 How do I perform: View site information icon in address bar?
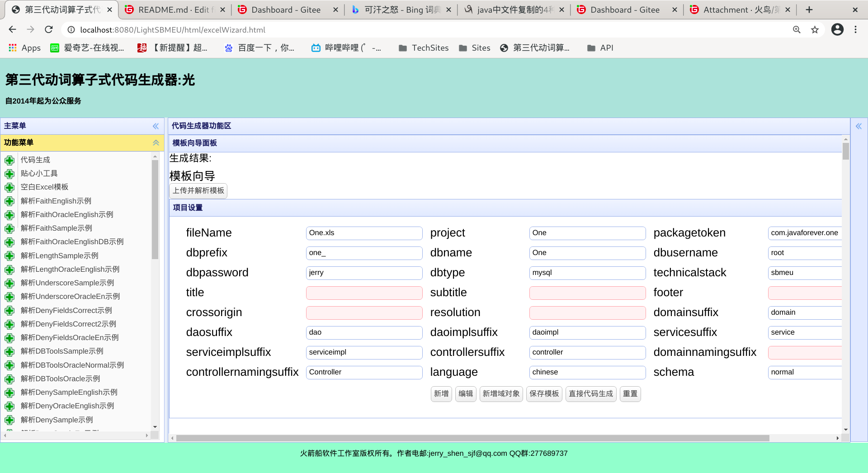pyautogui.click(x=71, y=29)
